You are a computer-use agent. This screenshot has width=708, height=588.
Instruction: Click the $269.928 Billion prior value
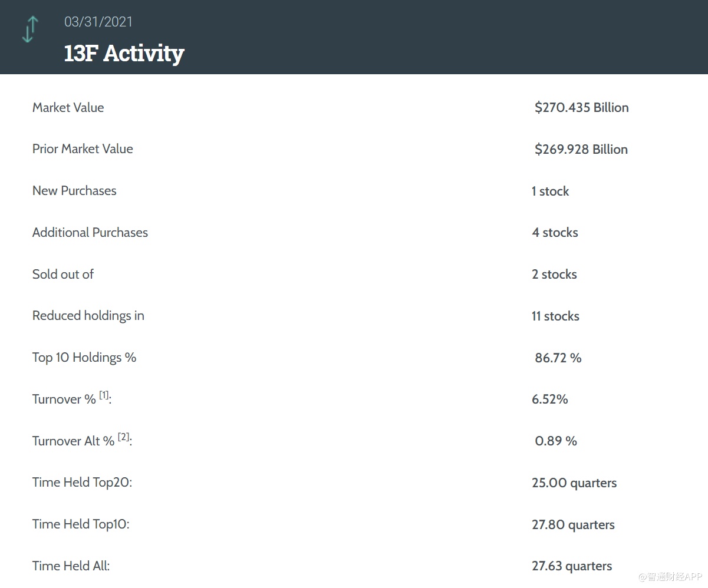point(581,150)
